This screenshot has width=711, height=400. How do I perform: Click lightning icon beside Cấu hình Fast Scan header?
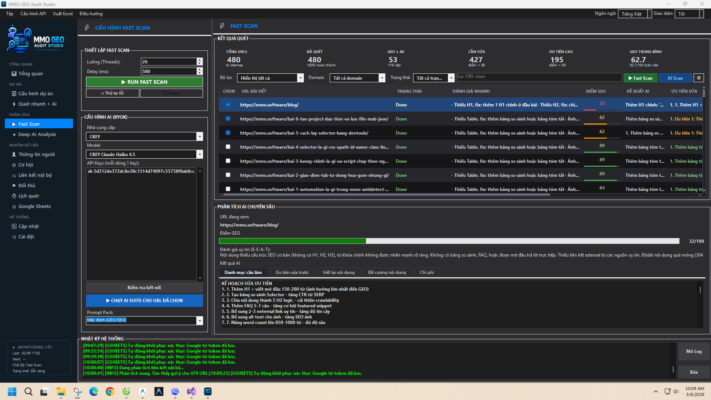click(87, 28)
